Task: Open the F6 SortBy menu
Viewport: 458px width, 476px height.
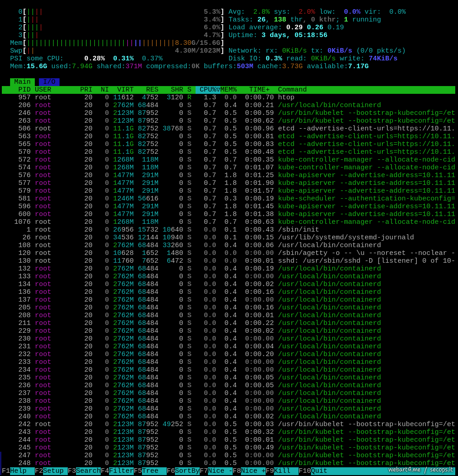Action: click(183, 471)
